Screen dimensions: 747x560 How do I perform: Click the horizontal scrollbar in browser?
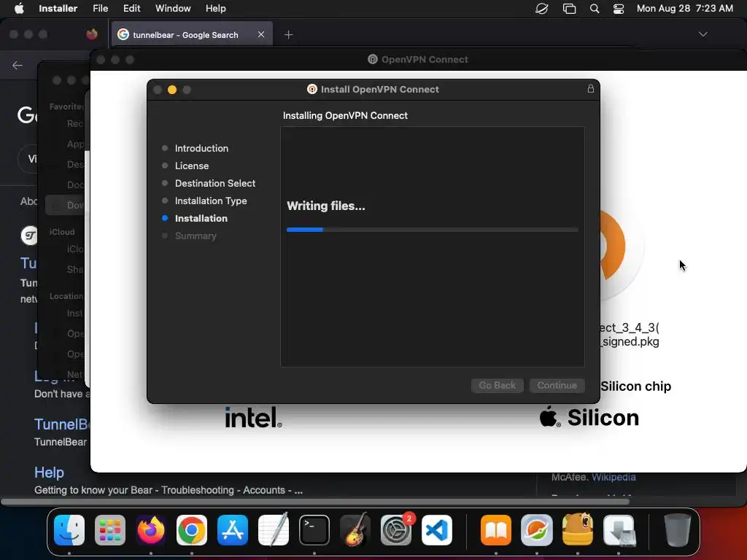coord(315,502)
